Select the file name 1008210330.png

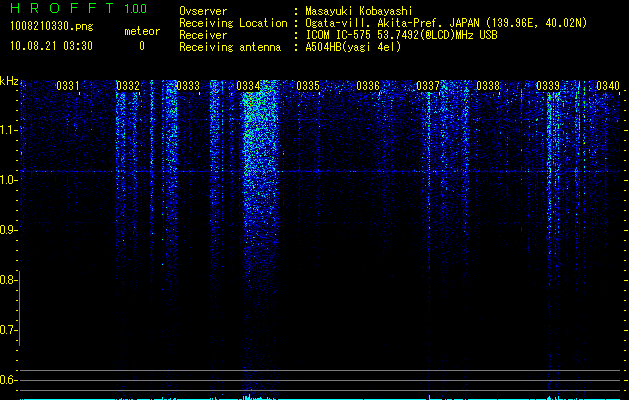[52, 27]
